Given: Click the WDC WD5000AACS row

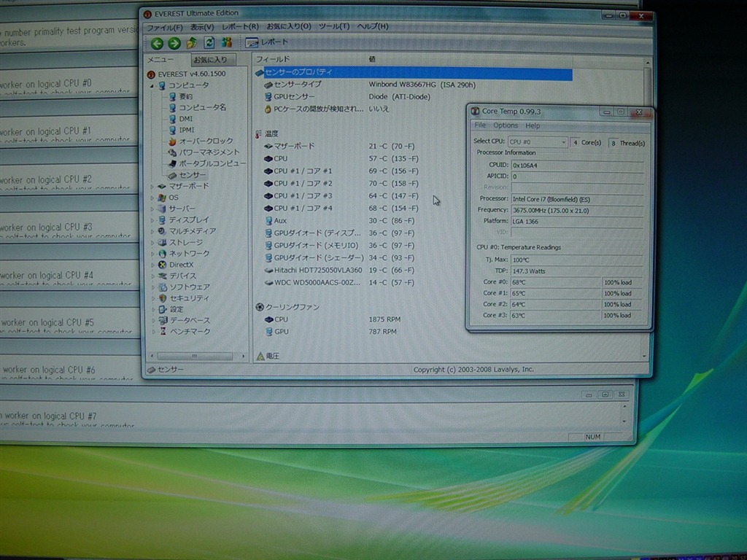Looking at the screenshot, I should pyautogui.click(x=340, y=282).
